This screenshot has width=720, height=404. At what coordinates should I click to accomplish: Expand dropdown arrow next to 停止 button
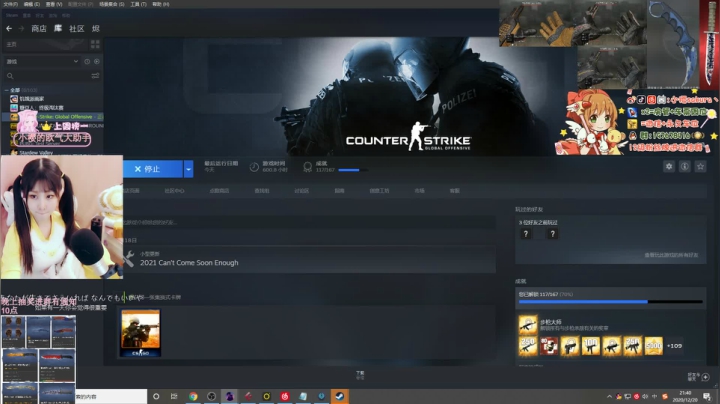[x=188, y=169]
